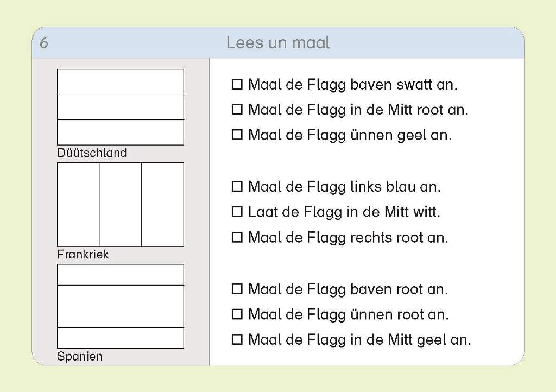Image resolution: width=556 pixels, height=392 pixels.
Task: Click the bottom stripe of the Spanien flag
Action: click(120, 337)
